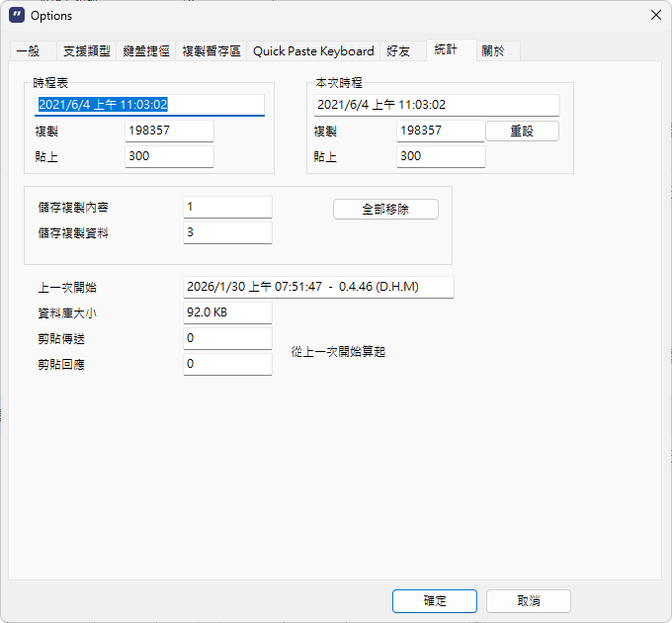Click the 上一次開始 timestamp field
The image size is (672, 623).
click(318, 287)
